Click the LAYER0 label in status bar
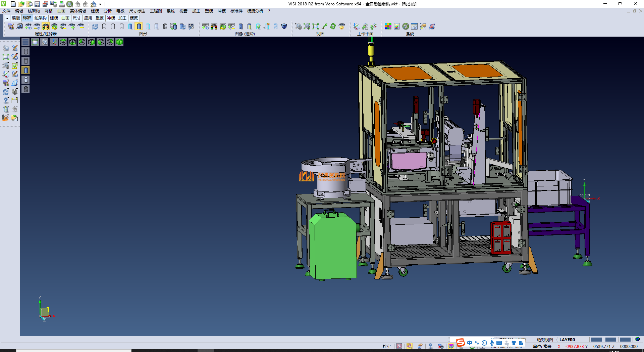This screenshot has width=644, height=352. (x=567, y=340)
